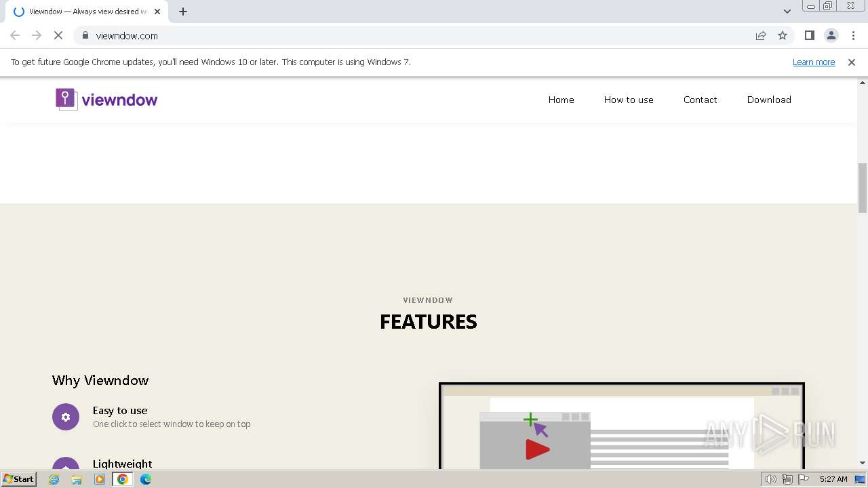
Task: Open the Home menu item
Action: point(561,100)
